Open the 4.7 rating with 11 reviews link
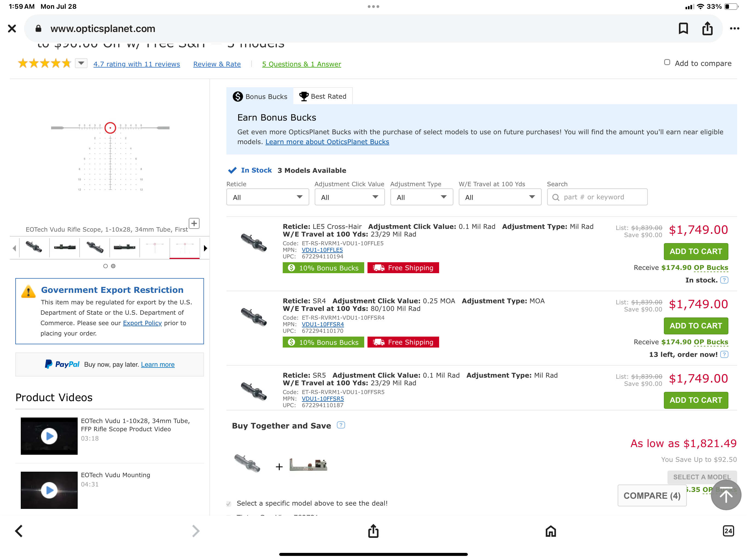 coord(137,64)
